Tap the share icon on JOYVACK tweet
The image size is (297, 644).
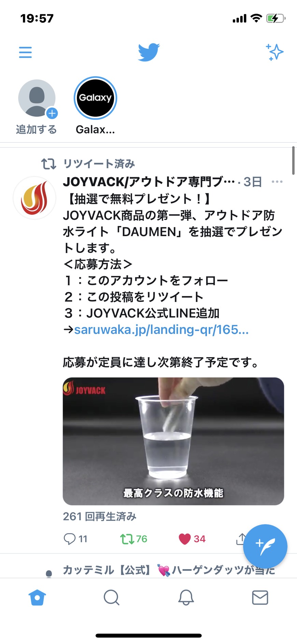point(241,539)
